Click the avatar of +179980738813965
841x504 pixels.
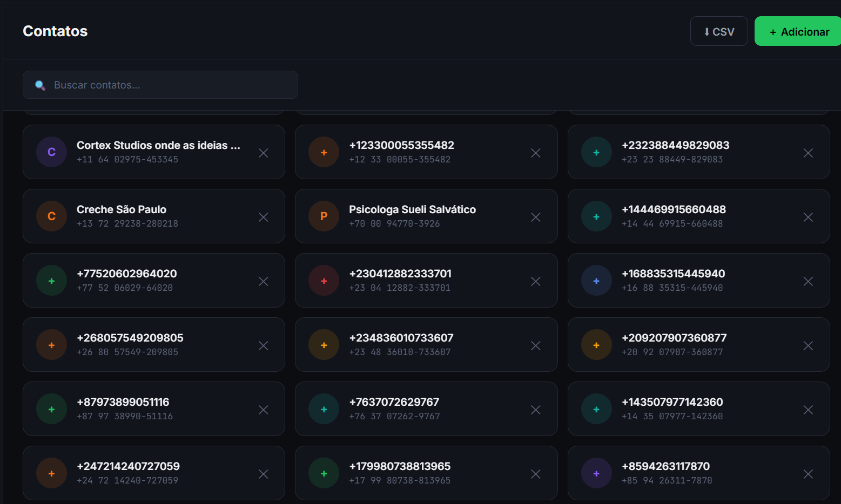pos(324,473)
